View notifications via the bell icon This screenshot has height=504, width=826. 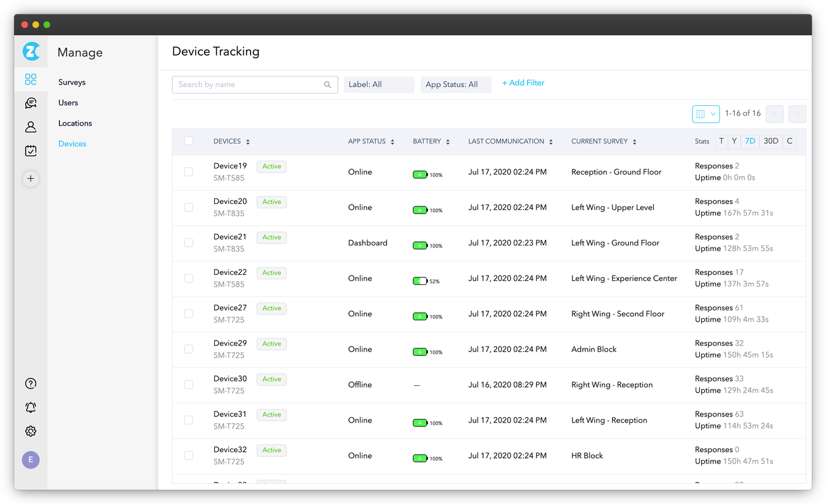[x=31, y=407]
